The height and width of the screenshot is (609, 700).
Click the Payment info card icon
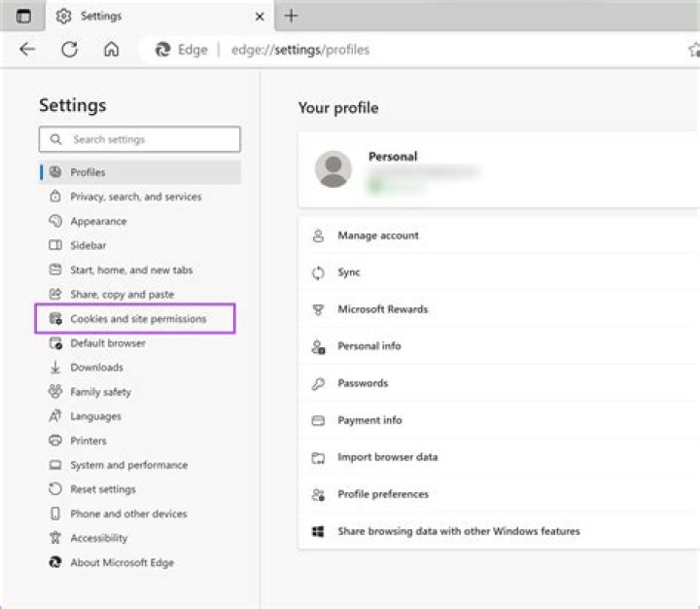318,420
